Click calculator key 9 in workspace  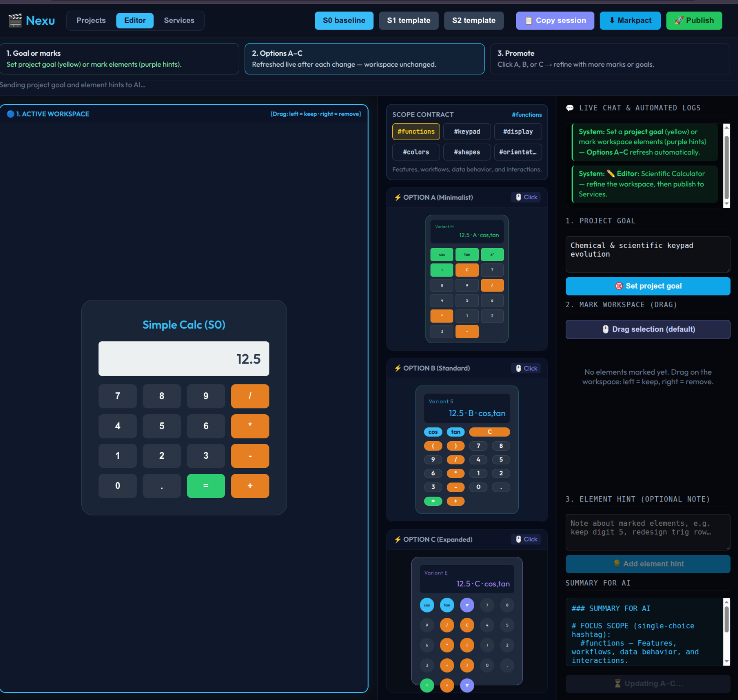pos(206,396)
